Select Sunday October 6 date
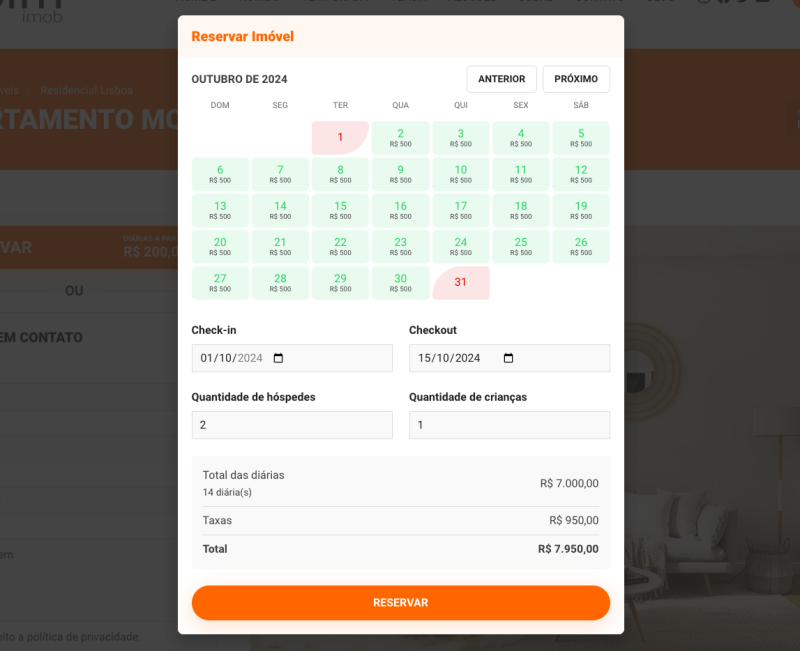800x651 pixels. click(x=220, y=174)
